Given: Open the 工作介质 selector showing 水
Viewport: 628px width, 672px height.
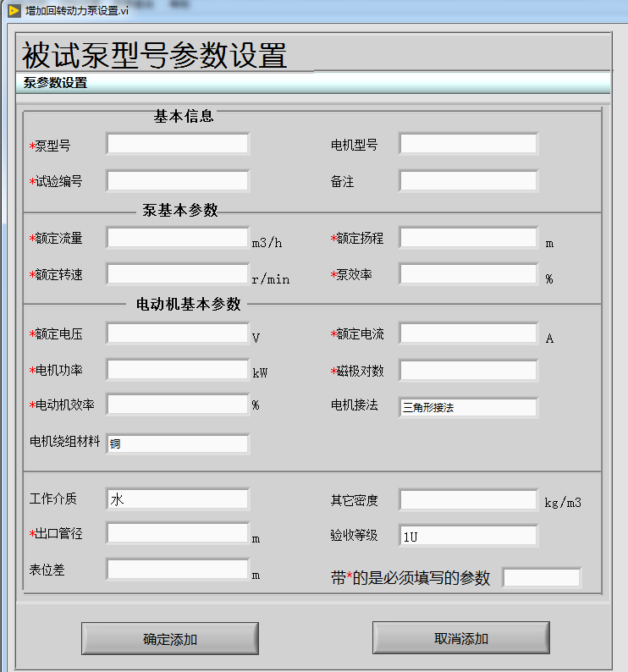Looking at the screenshot, I should [178, 499].
